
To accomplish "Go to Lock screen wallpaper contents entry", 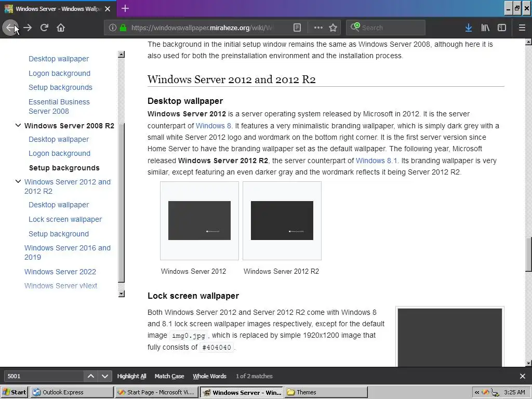I will (65, 219).
